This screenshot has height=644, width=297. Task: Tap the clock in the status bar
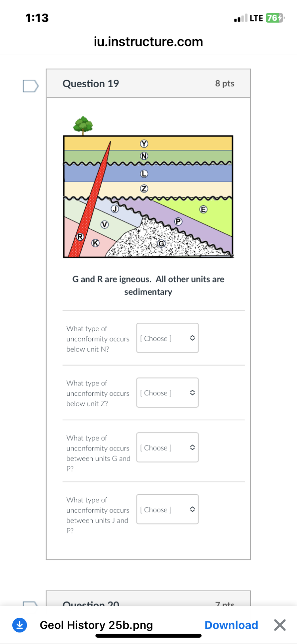coord(37,18)
